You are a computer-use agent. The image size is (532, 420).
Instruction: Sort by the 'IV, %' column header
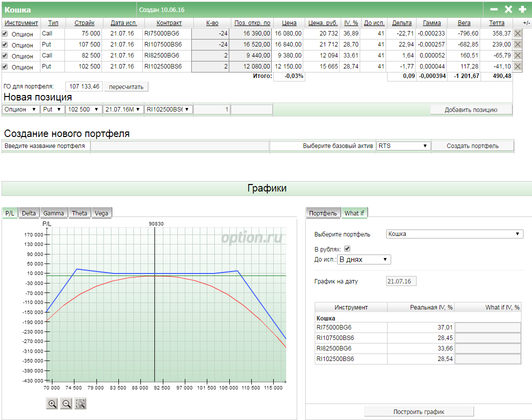(x=351, y=22)
